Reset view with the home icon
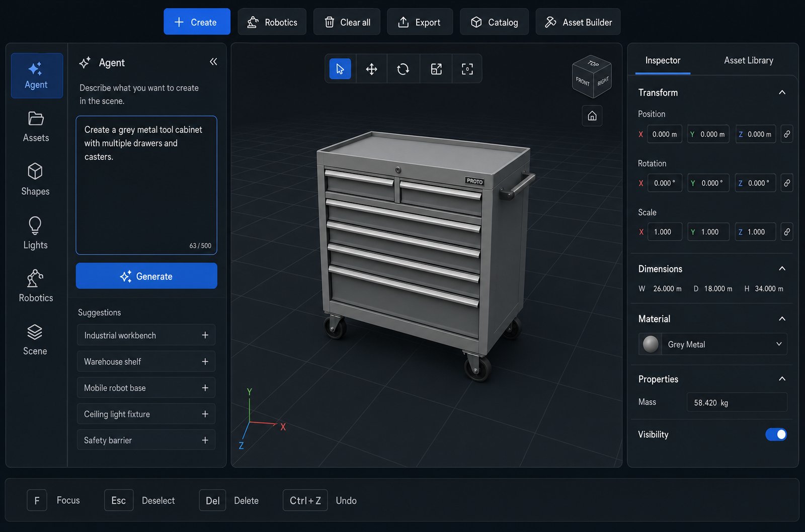Viewport: 805px width, 532px height. pos(592,116)
